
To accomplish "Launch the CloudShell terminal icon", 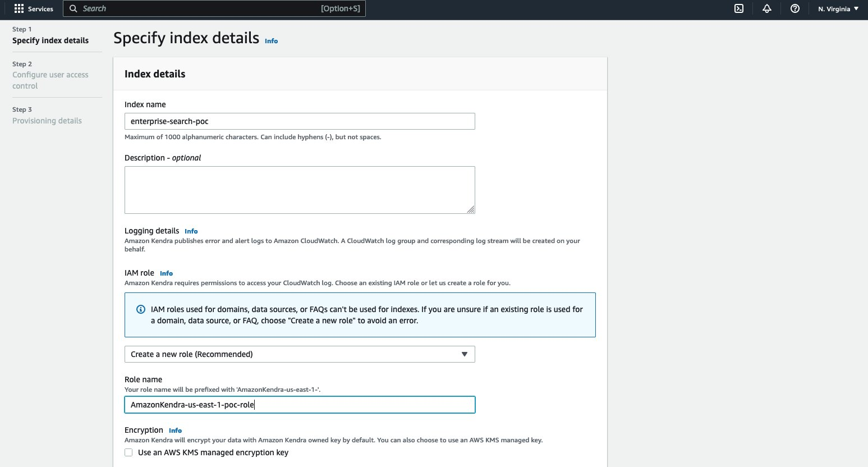I will [x=739, y=8].
